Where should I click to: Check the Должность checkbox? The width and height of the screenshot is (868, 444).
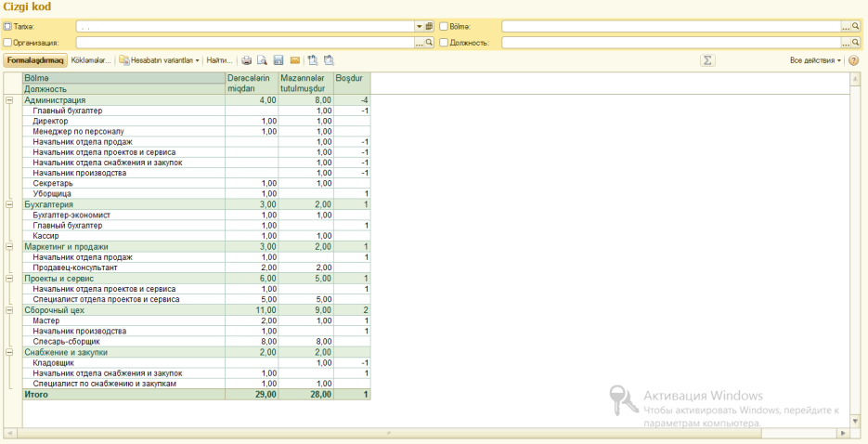click(x=444, y=43)
